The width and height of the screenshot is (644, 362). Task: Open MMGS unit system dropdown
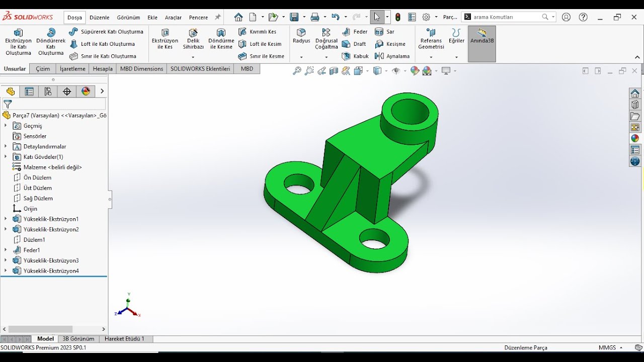click(x=610, y=347)
